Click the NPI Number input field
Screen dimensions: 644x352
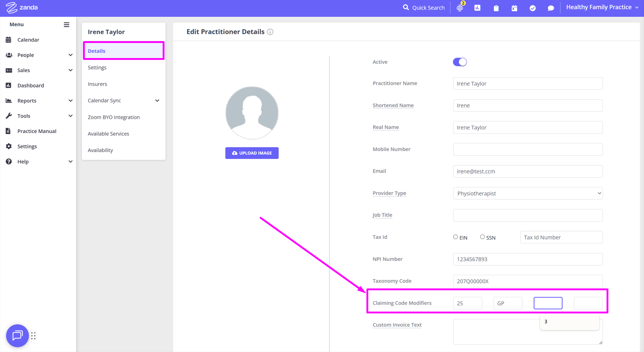(528, 259)
